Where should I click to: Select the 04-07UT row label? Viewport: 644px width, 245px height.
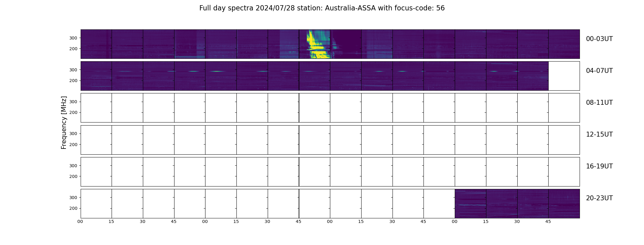point(599,71)
